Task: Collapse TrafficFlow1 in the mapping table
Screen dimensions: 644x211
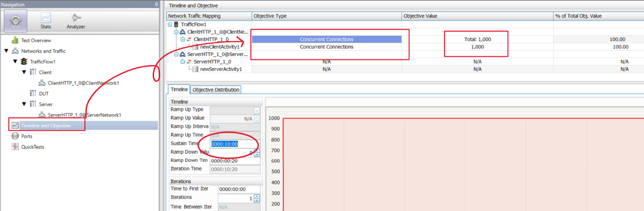Action: tap(170, 24)
